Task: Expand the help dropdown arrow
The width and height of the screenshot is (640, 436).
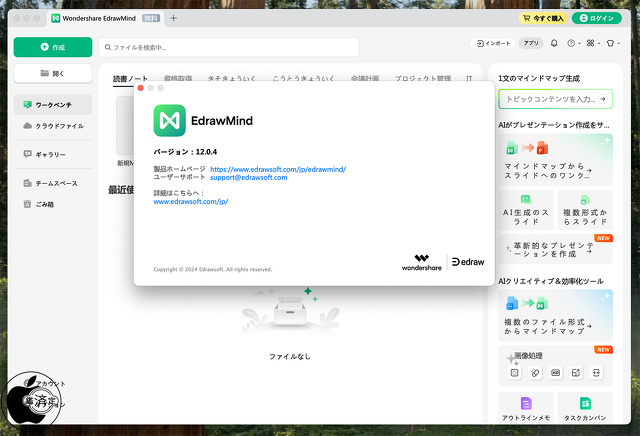Action: 579,43
